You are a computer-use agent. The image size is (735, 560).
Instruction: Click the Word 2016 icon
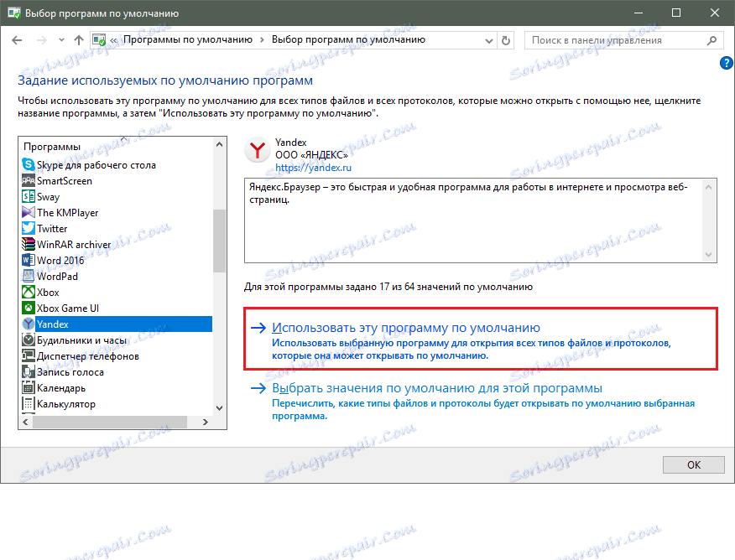(x=29, y=261)
